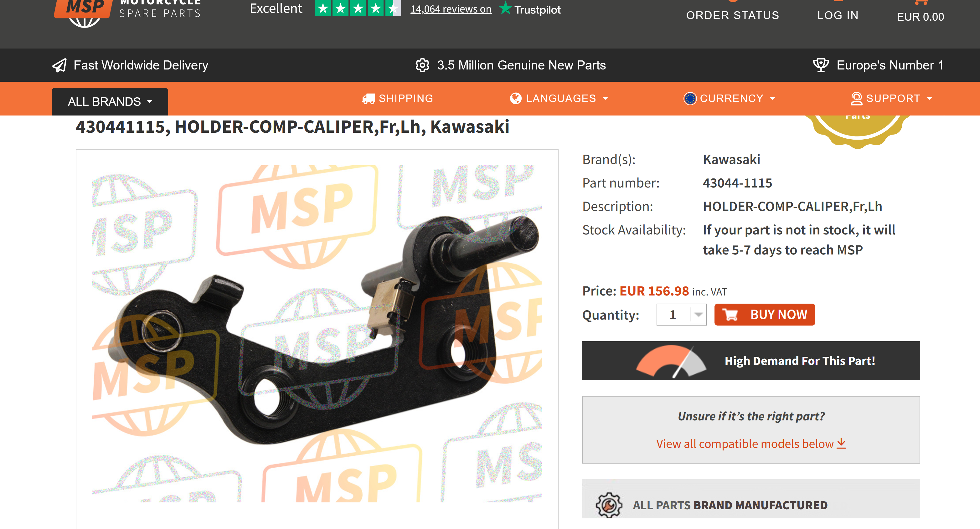Click the trophy icon beside Europe's Number 1
The width and height of the screenshot is (980, 529).
821,65
